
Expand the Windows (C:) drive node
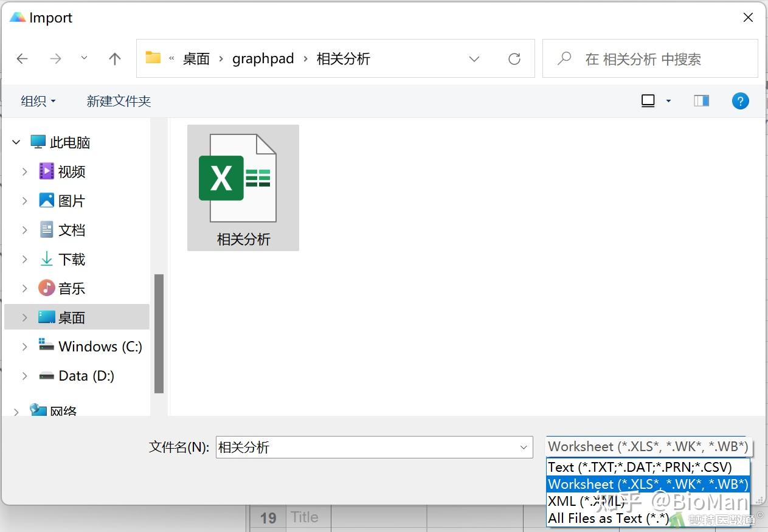click(24, 346)
